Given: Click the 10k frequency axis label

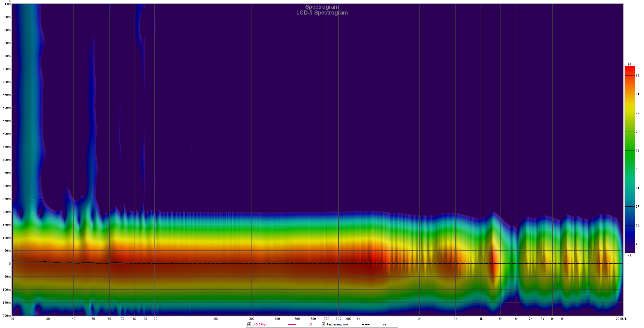Looking at the screenshot, I should coord(562,319).
